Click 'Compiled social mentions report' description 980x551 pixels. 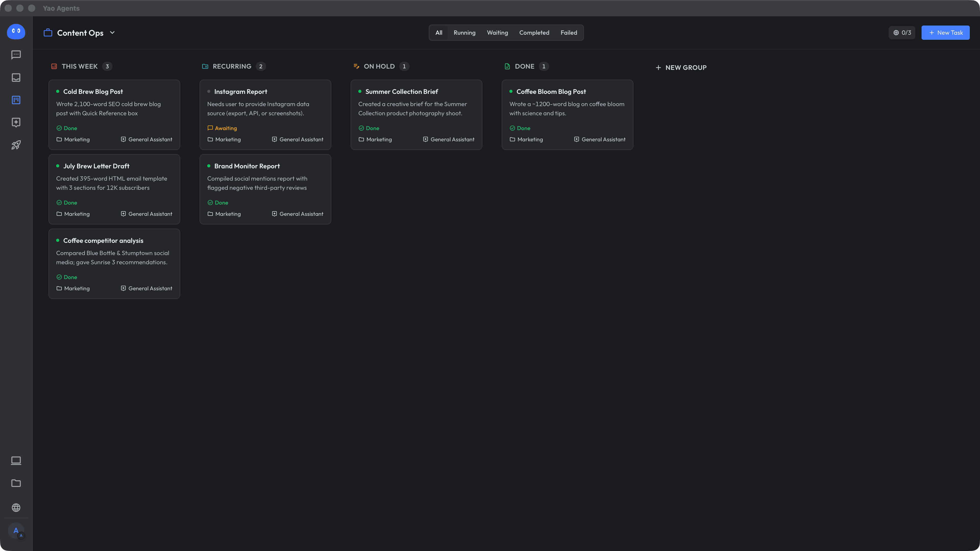coord(257,183)
